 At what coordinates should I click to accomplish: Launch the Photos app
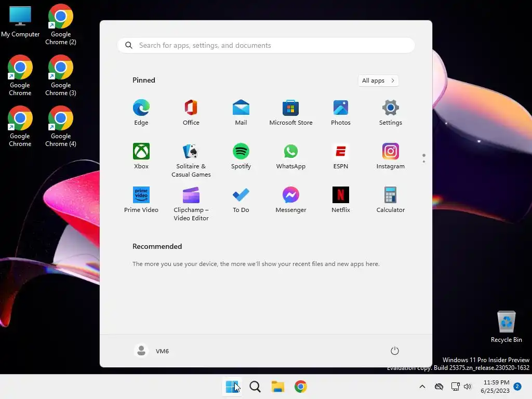[341, 113]
